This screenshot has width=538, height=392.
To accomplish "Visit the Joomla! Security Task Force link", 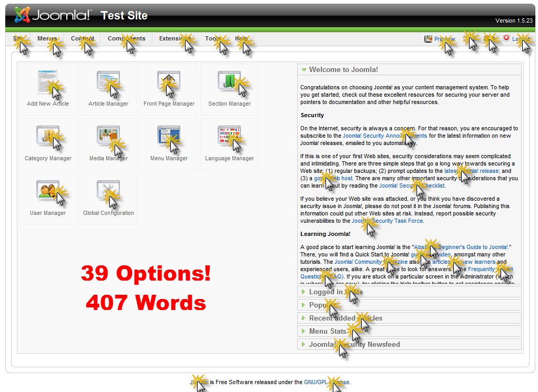I will tap(388, 221).
